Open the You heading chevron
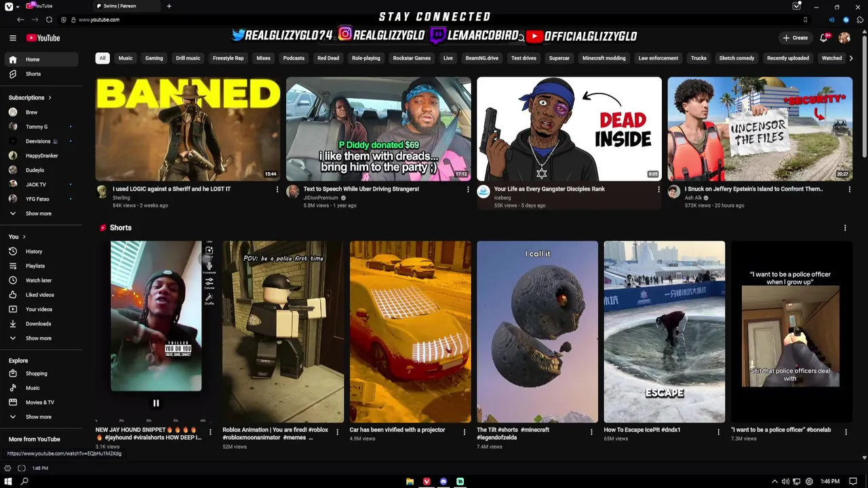 pos(24,237)
